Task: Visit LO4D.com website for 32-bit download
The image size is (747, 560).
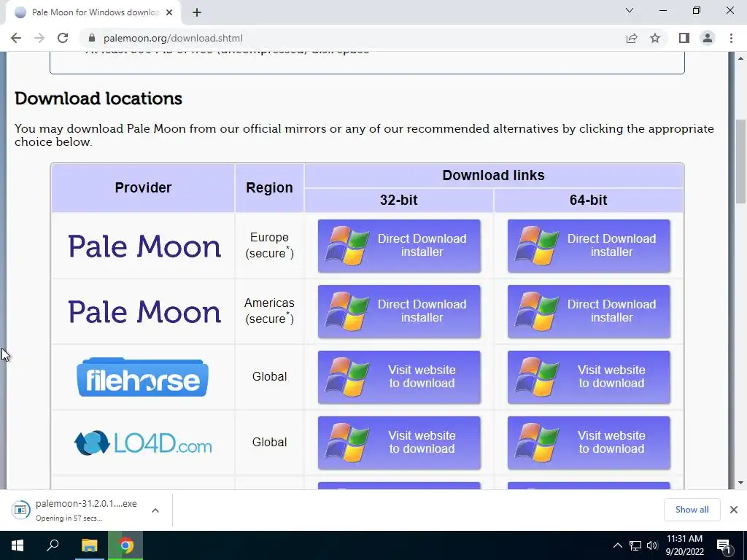Action: [399, 443]
